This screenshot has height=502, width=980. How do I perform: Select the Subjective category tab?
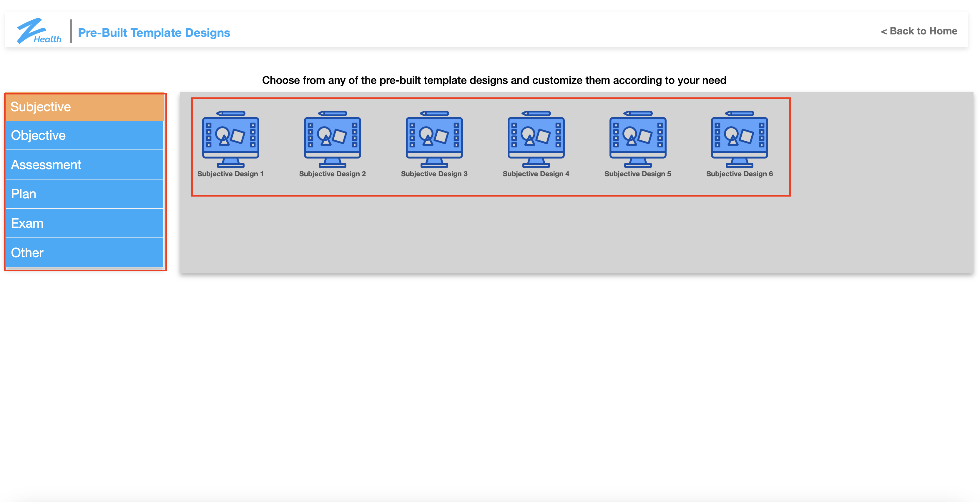pyautogui.click(x=85, y=107)
